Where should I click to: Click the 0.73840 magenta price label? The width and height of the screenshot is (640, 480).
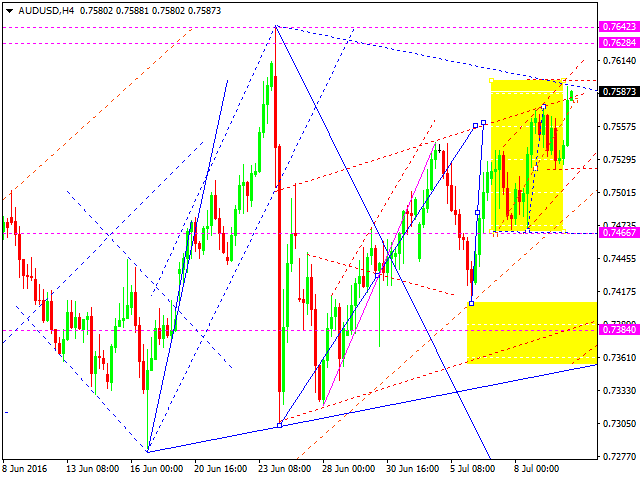pyautogui.click(x=619, y=329)
